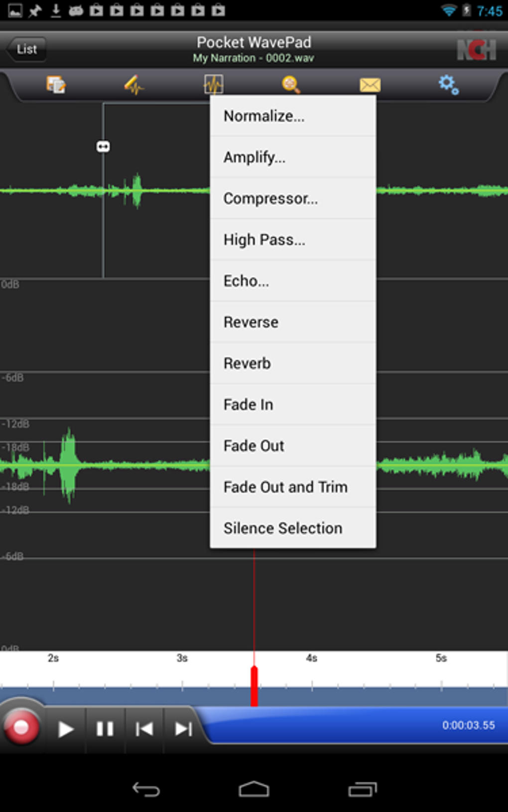Open the copy and paste tool icon

click(x=55, y=84)
